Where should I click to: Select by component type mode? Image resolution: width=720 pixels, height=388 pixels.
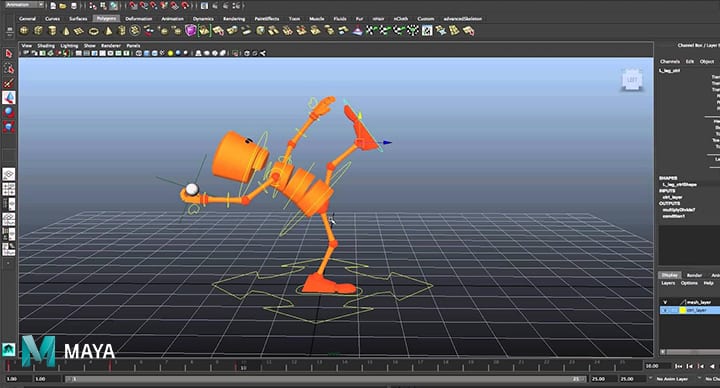tap(113, 6)
